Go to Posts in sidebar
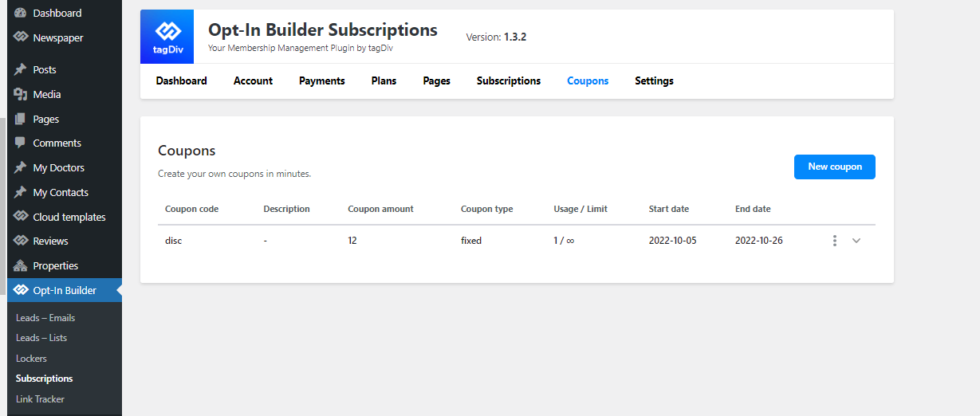Viewport: 980px width, 416px height. [x=45, y=70]
